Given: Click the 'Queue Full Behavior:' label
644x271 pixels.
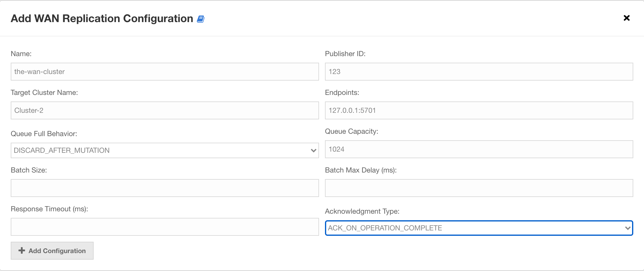Looking at the screenshot, I should (x=44, y=134).
